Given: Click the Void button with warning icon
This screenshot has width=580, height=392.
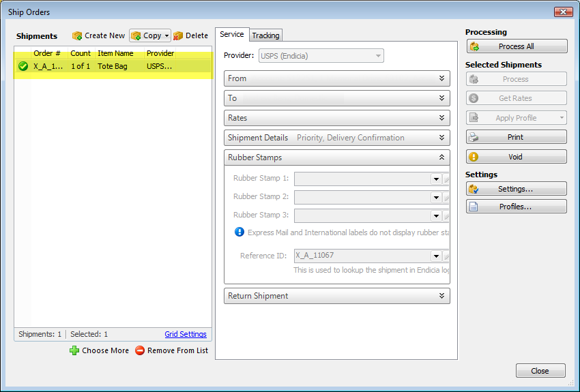Looking at the screenshot, I should (517, 157).
